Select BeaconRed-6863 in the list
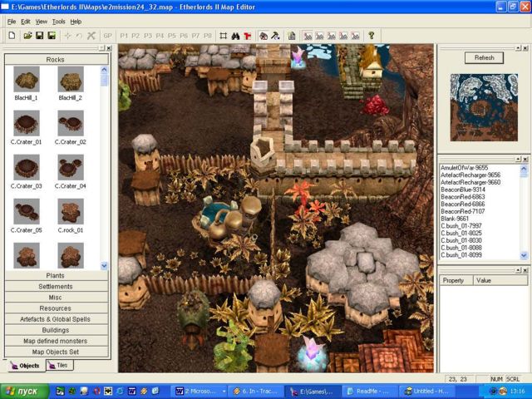 point(463,197)
